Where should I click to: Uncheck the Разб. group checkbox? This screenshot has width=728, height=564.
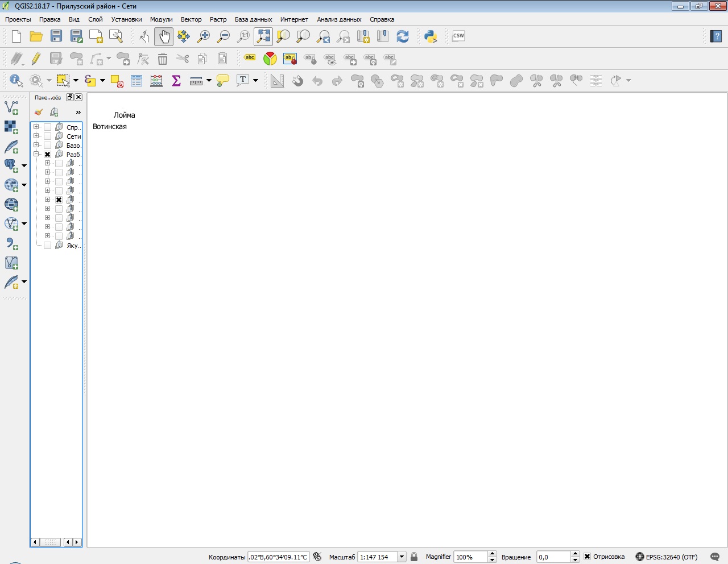tap(48, 155)
